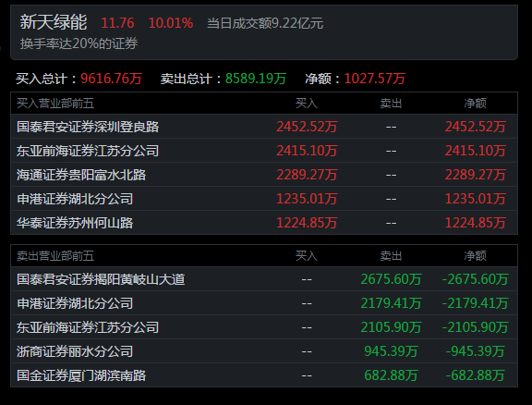Select the 海通证券贵阳富水北路 entry
This screenshot has height=405, width=532.
coord(264,175)
